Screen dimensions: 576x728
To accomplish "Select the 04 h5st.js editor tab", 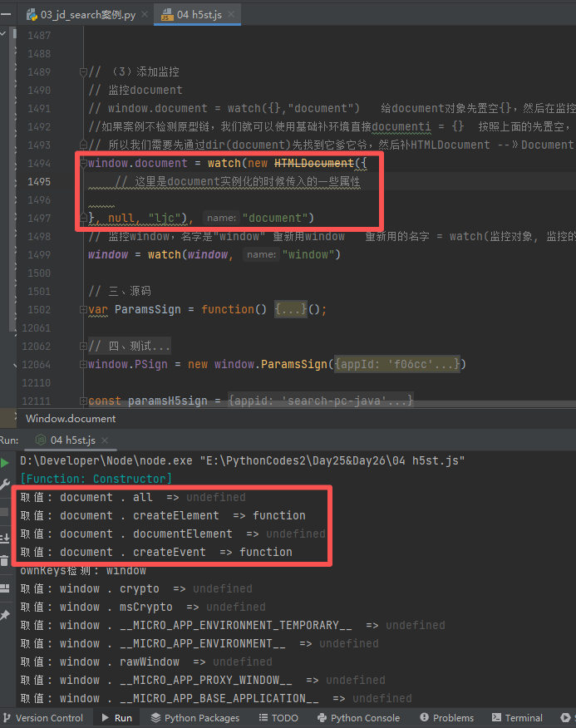I will click(x=198, y=15).
